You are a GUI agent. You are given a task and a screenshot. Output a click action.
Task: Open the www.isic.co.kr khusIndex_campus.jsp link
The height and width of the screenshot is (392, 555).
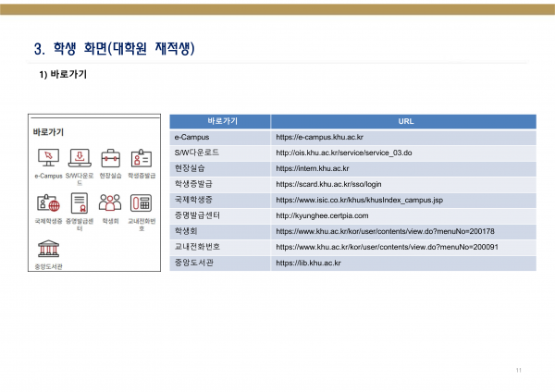coord(360,200)
